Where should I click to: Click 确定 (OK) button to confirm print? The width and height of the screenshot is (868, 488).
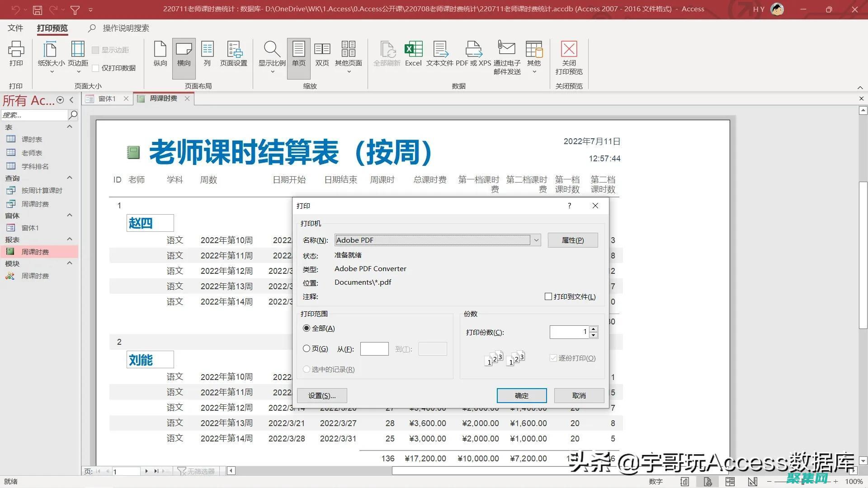pos(522,395)
